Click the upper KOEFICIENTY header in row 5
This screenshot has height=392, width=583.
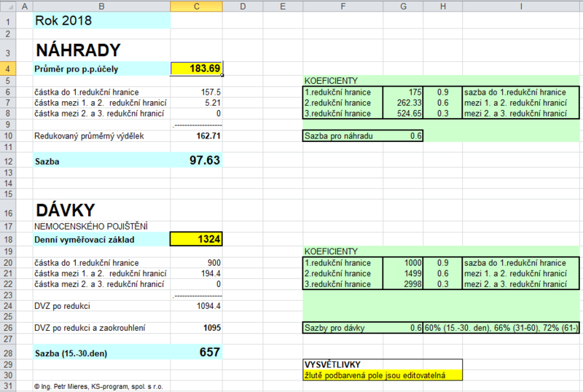point(343,81)
